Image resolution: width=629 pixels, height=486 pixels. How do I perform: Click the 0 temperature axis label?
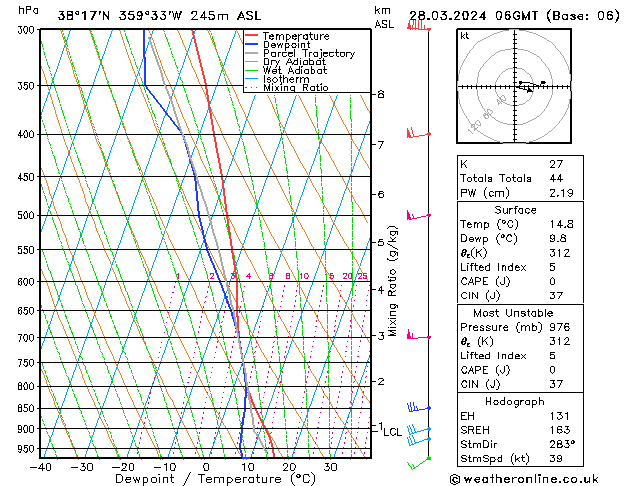206,467
